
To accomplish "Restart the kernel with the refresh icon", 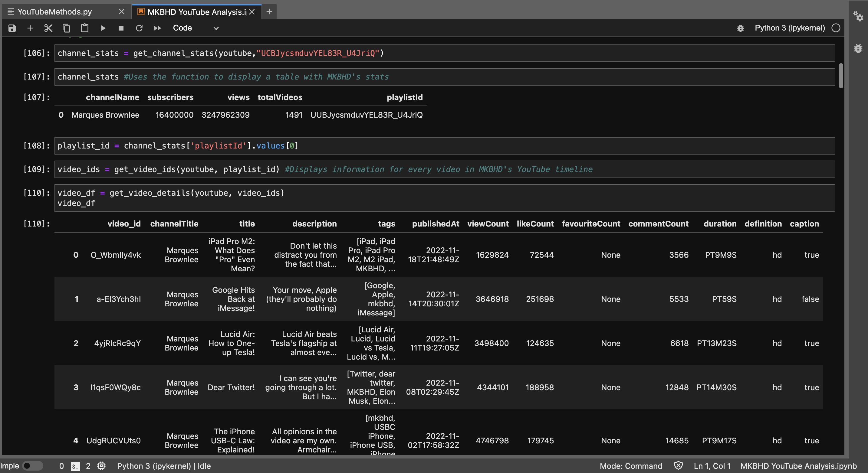I will coord(139,28).
